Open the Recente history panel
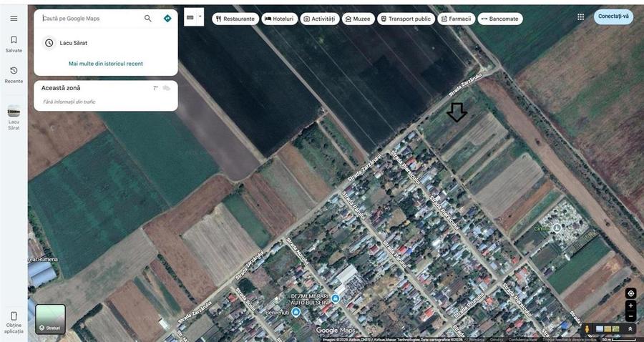 (14, 74)
